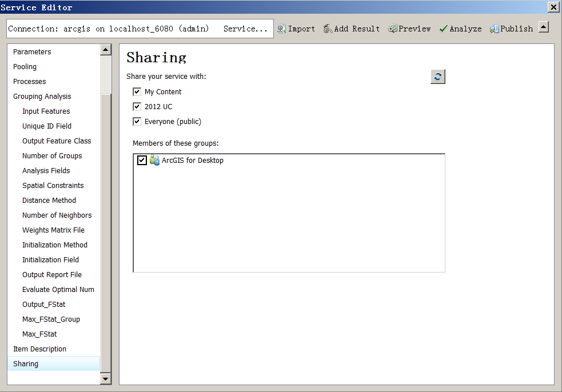
Task: Open Distance Method parameter
Action: point(49,201)
